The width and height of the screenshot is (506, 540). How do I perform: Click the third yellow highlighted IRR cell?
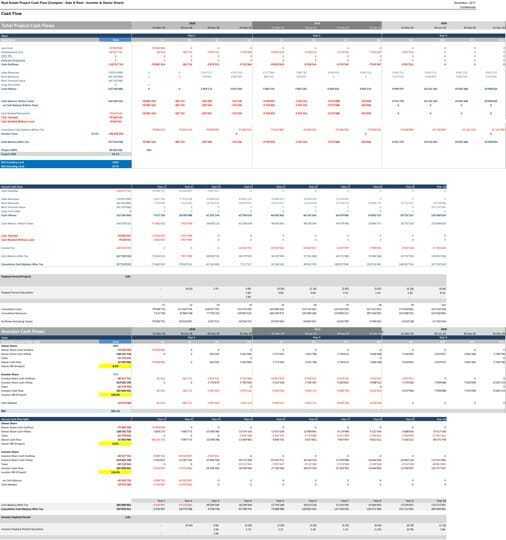click(x=115, y=444)
